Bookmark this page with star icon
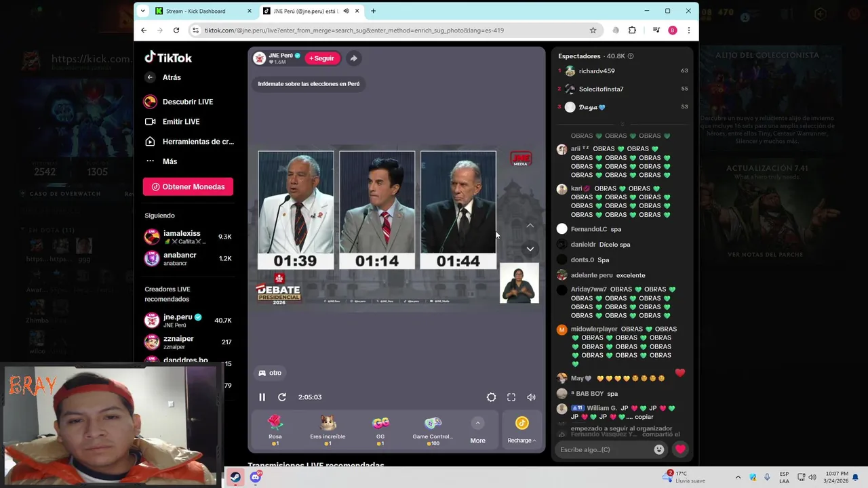This screenshot has height=488, width=868. (x=593, y=30)
